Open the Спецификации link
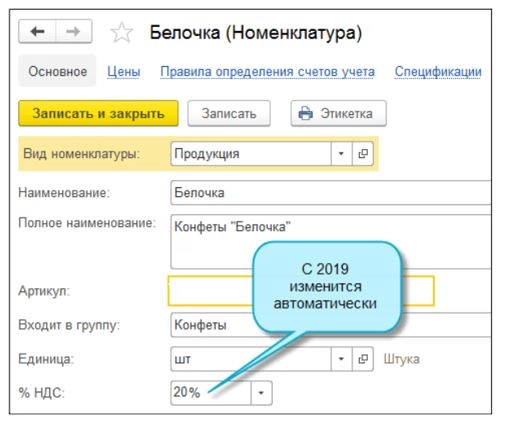The width and height of the screenshot is (506, 424). coord(438,71)
